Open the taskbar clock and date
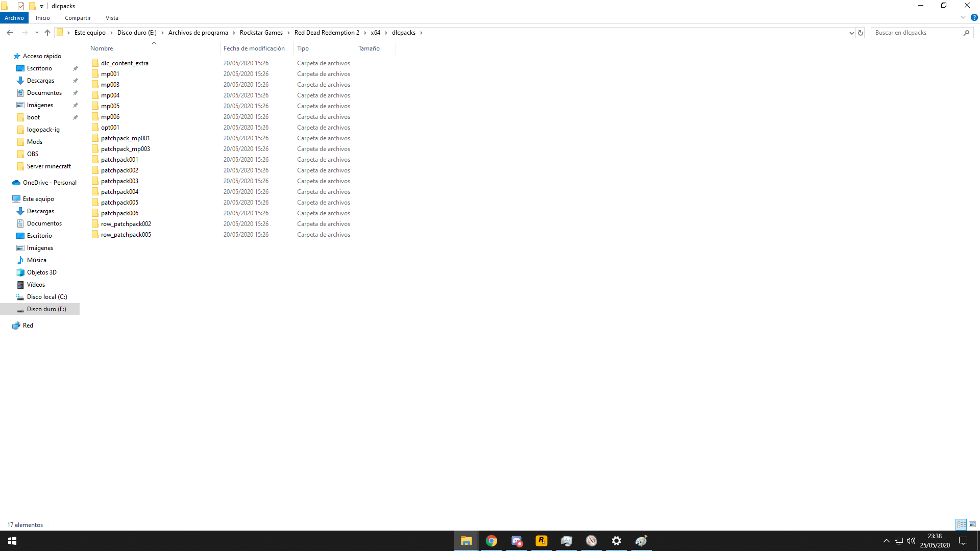The width and height of the screenshot is (980, 551). tap(935, 541)
